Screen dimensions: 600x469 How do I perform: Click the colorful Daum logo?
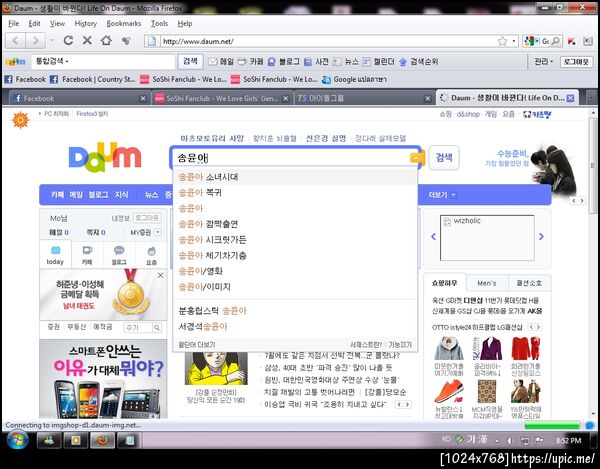[x=105, y=157]
